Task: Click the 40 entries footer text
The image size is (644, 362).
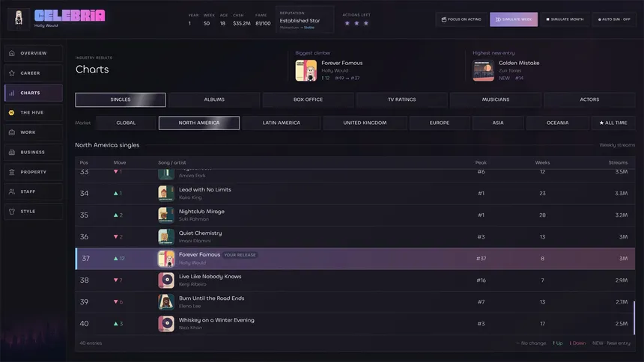Action: click(91, 343)
